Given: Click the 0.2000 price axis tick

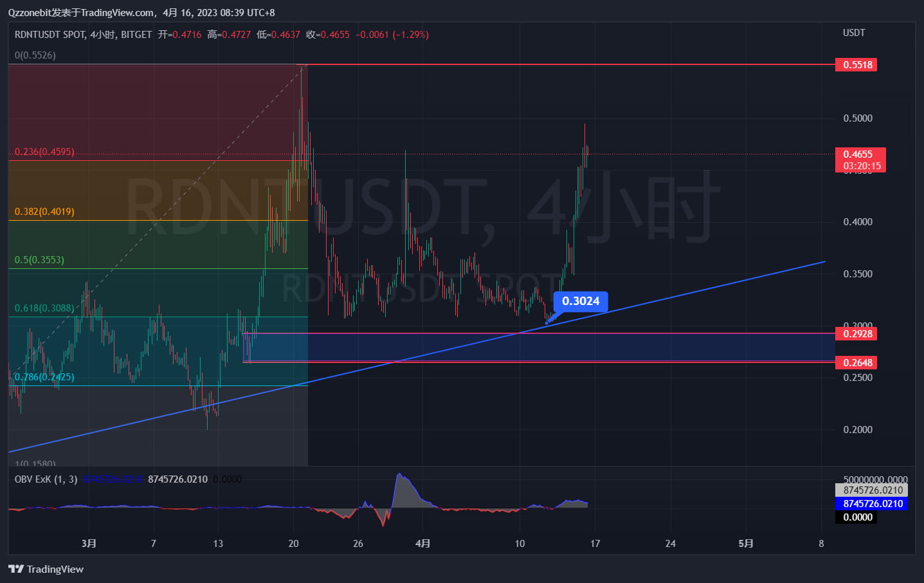Looking at the screenshot, I should point(858,430).
